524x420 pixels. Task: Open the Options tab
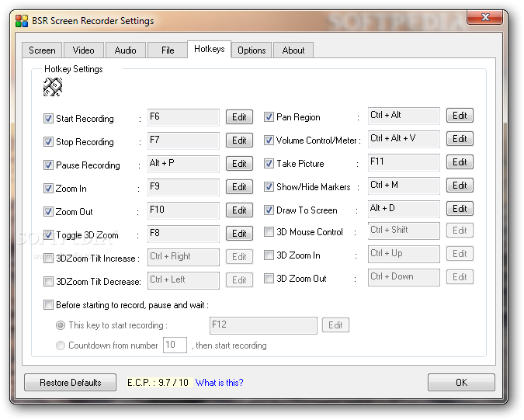click(x=252, y=50)
